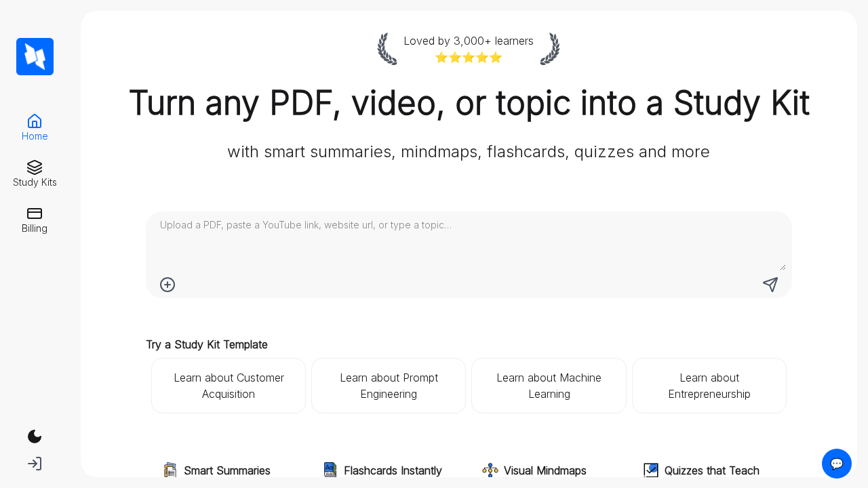
Task: Click the sign-in arrow icon
Action: [x=34, y=463]
